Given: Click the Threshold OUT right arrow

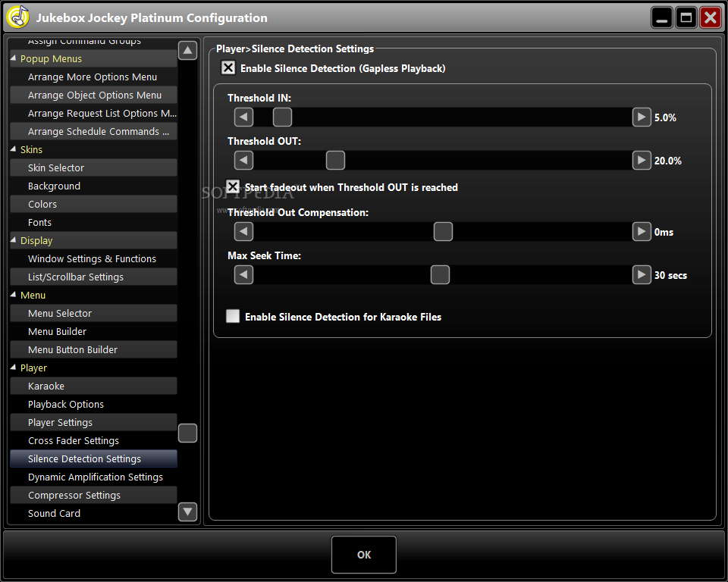Looking at the screenshot, I should coord(642,160).
